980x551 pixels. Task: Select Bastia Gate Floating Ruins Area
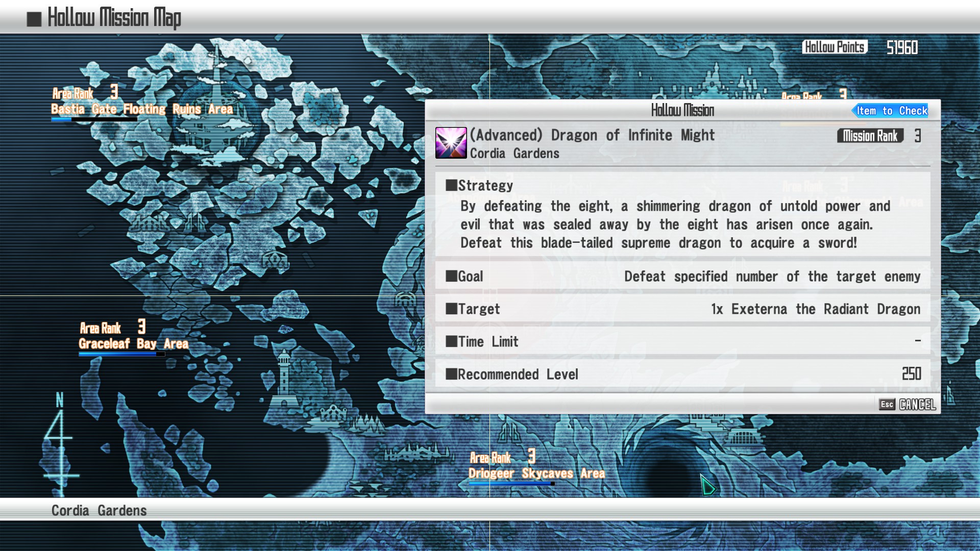click(142, 109)
